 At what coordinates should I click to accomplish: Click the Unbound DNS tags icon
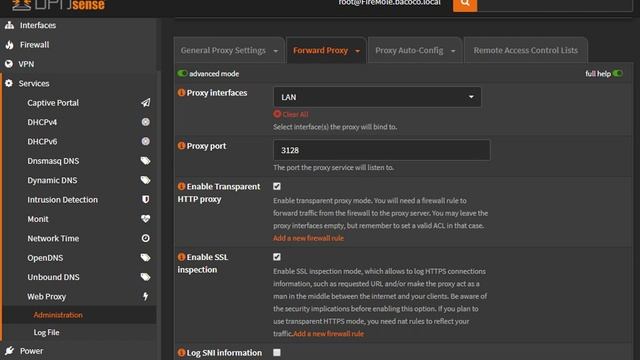(146, 277)
